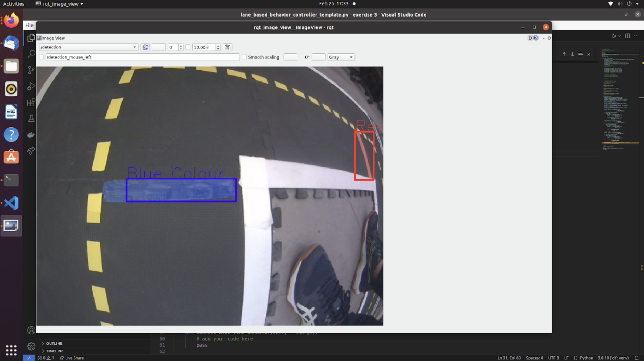Toggle the dynamic range checkbox beside 10.00m

pos(188,47)
